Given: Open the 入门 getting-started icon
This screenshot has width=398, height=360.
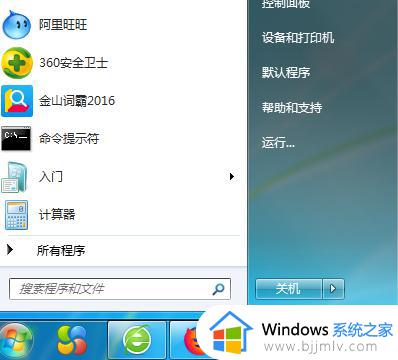Looking at the screenshot, I should point(14,177).
